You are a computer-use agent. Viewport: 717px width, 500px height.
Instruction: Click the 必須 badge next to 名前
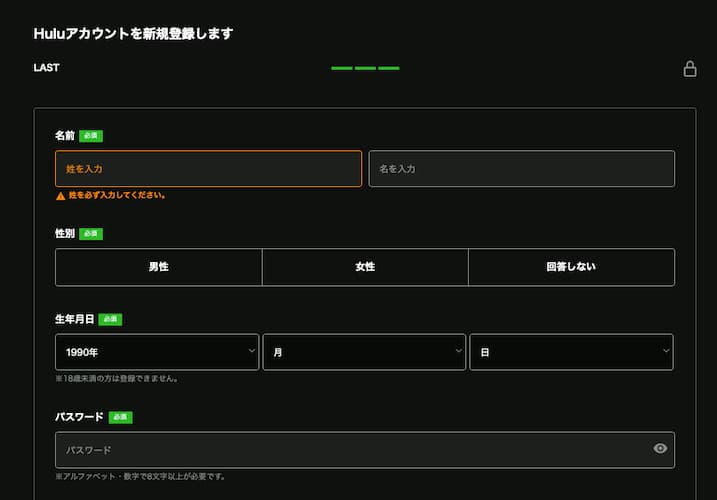coord(91,136)
